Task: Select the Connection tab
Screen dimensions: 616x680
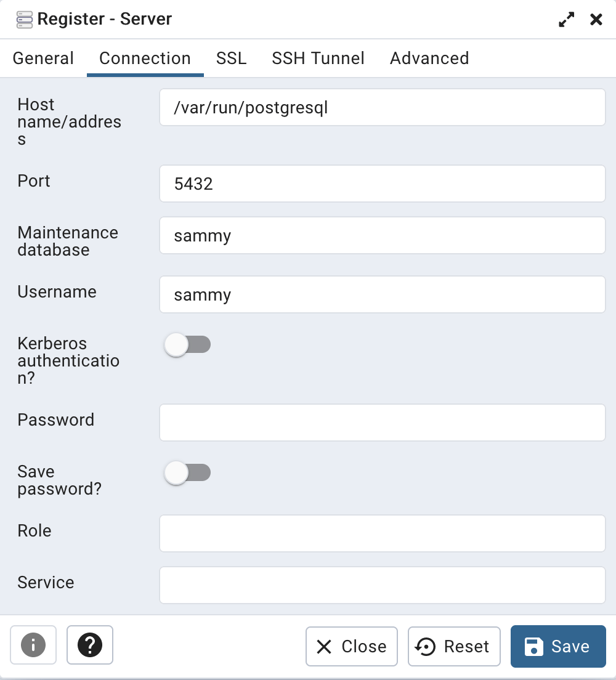Action: point(145,58)
